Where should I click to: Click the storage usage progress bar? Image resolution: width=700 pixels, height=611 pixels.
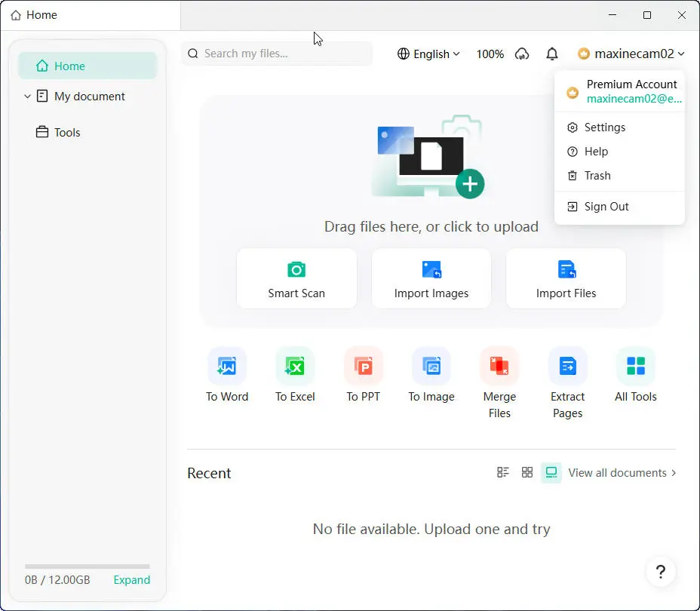87,566
